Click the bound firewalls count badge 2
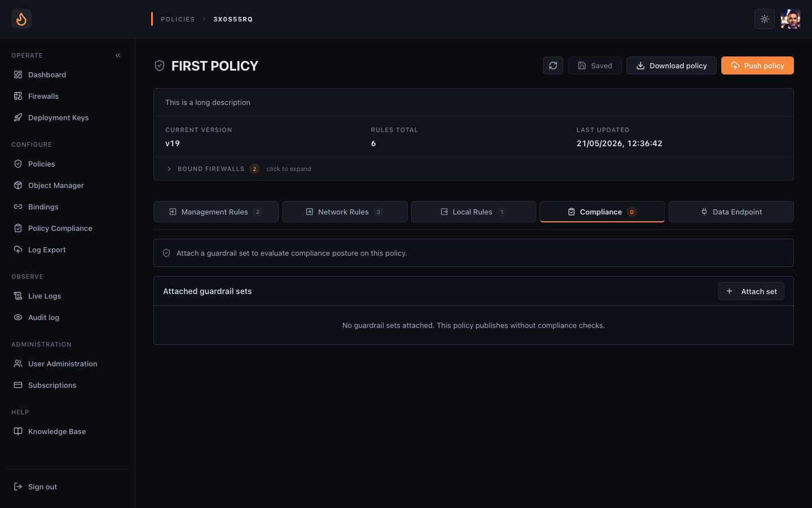812x508 pixels. [x=254, y=169]
